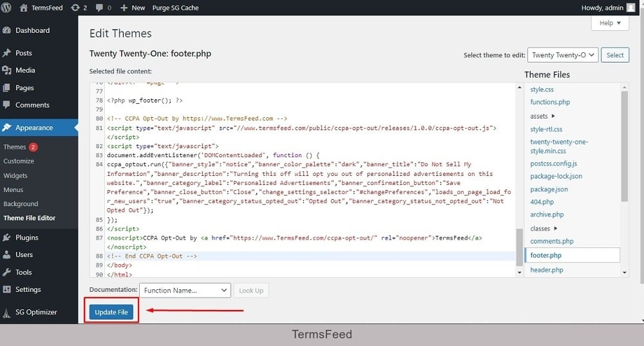Click the TermsFeed home icon
644x346 pixels.
click(x=24, y=7)
